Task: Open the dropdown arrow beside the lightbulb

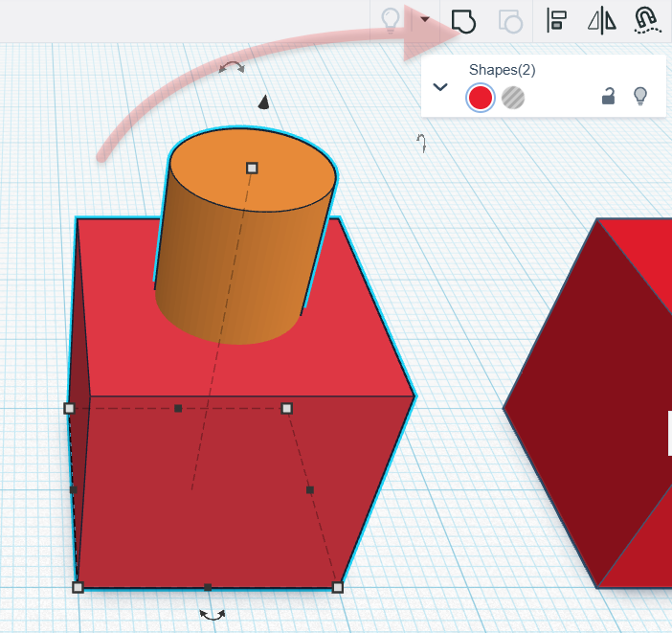Action: coord(424,19)
